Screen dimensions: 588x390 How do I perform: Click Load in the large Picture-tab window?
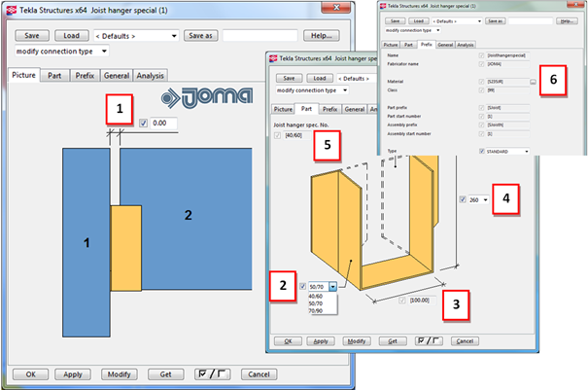72,36
